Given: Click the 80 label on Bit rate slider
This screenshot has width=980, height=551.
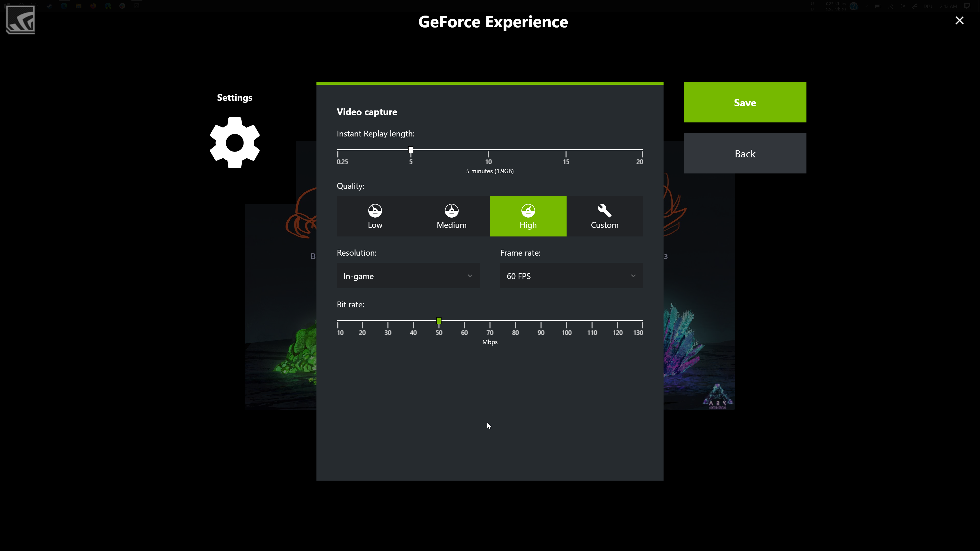Looking at the screenshot, I should pos(515,333).
